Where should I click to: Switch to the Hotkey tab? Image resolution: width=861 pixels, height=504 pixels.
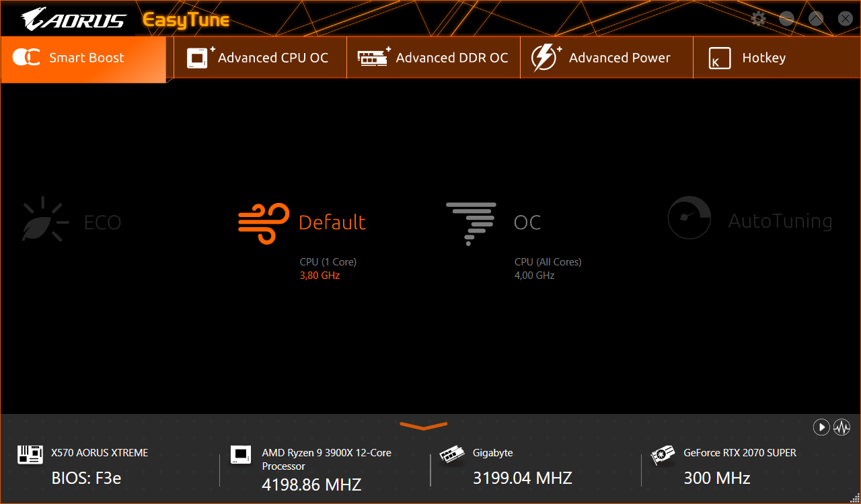776,58
